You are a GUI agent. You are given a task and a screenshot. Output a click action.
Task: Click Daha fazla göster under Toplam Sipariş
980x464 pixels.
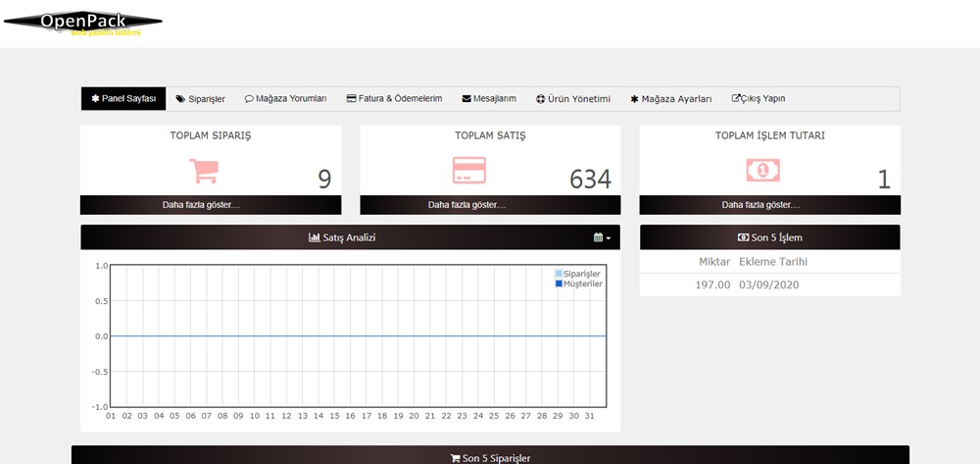[211, 205]
